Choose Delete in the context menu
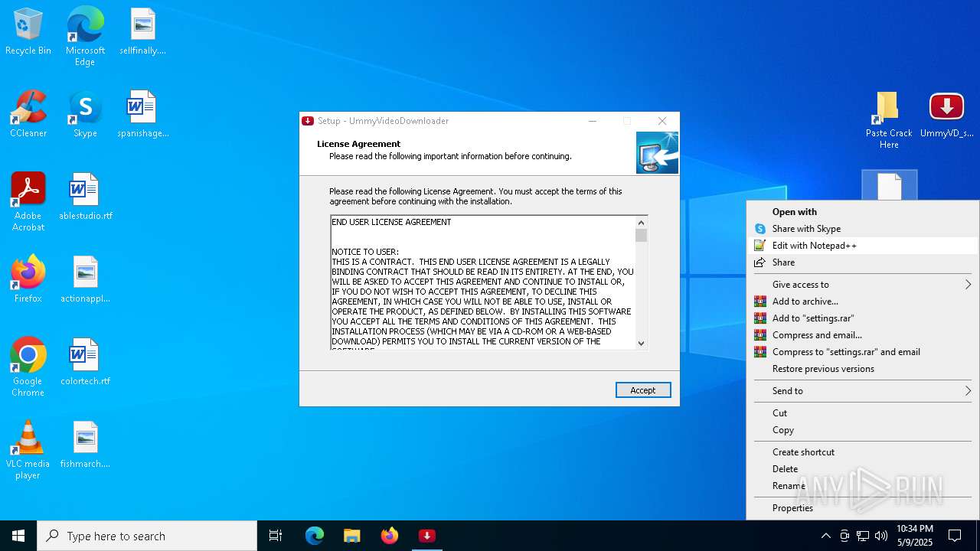The height and width of the screenshot is (551, 980). pyautogui.click(x=863, y=469)
